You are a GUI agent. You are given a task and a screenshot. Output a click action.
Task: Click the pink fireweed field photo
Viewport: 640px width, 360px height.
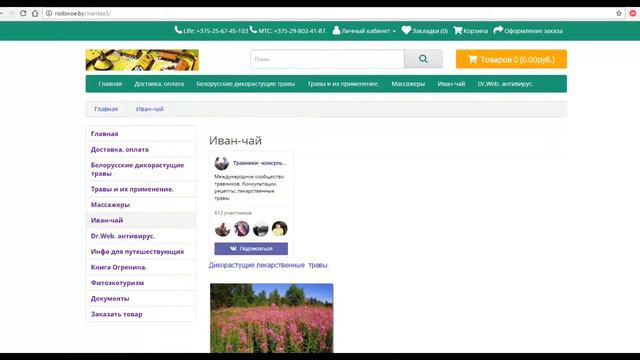272,318
